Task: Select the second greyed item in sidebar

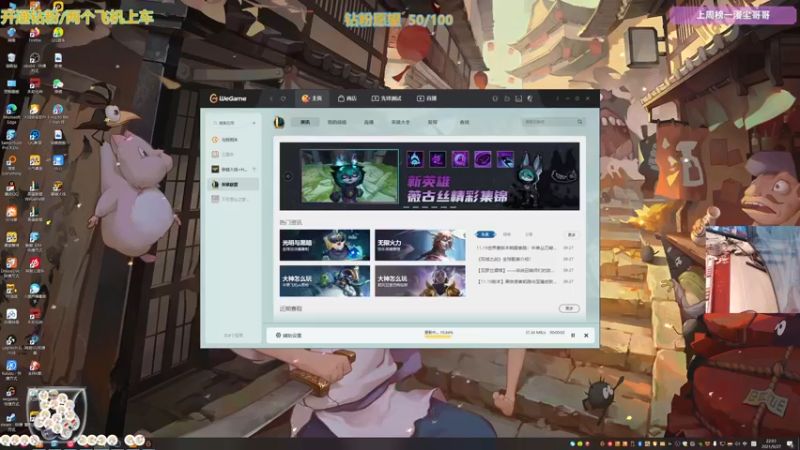Action: pyautogui.click(x=233, y=154)
